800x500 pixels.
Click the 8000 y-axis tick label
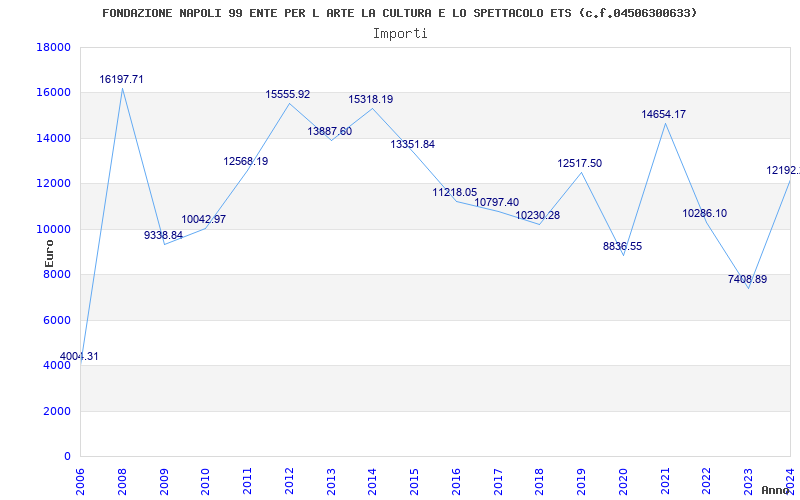pos(57,274)
